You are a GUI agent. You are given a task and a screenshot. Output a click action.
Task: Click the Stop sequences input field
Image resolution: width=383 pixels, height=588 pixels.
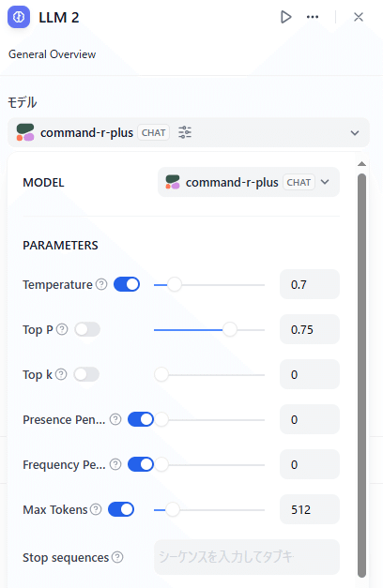tap(247, 557)
